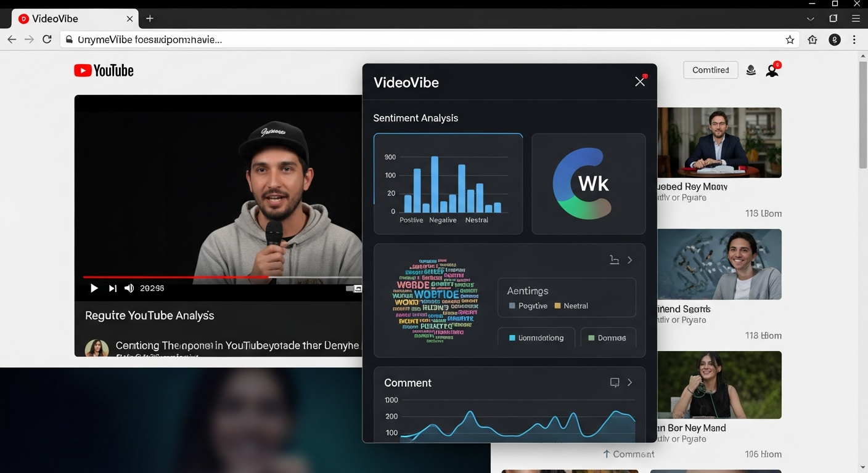
Task: Click the Lonmdotiong button
Action: coord(536,338)
